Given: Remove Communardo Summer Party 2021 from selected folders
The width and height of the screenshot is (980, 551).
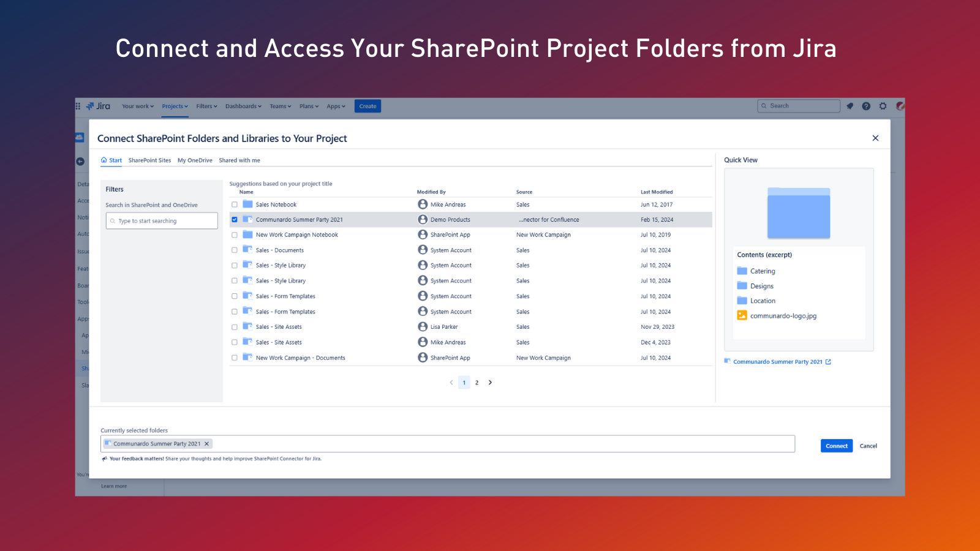Looking at the screenshot, I should click(206, 444).
